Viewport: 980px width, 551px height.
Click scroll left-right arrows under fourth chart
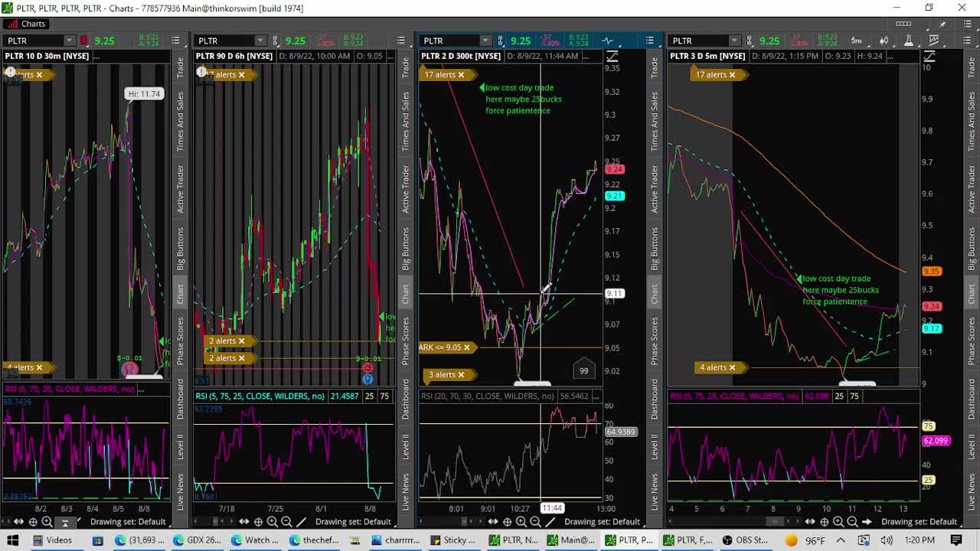[x=810, y=522]
